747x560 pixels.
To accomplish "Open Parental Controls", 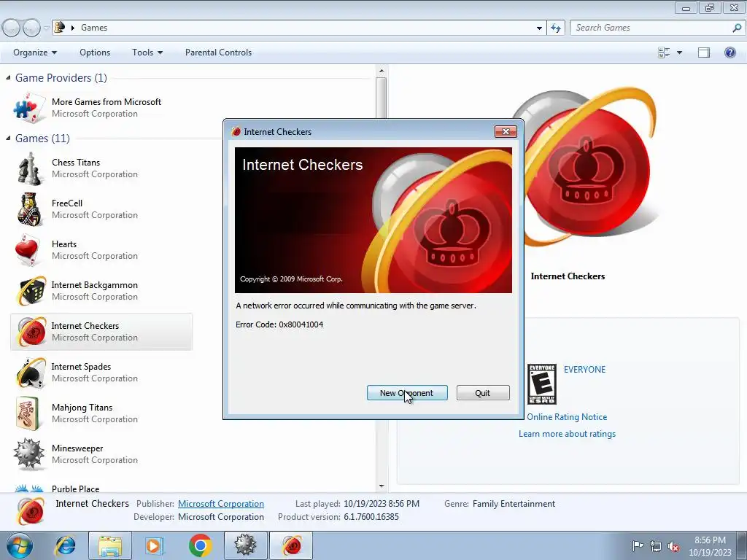I will click(218, 52).
